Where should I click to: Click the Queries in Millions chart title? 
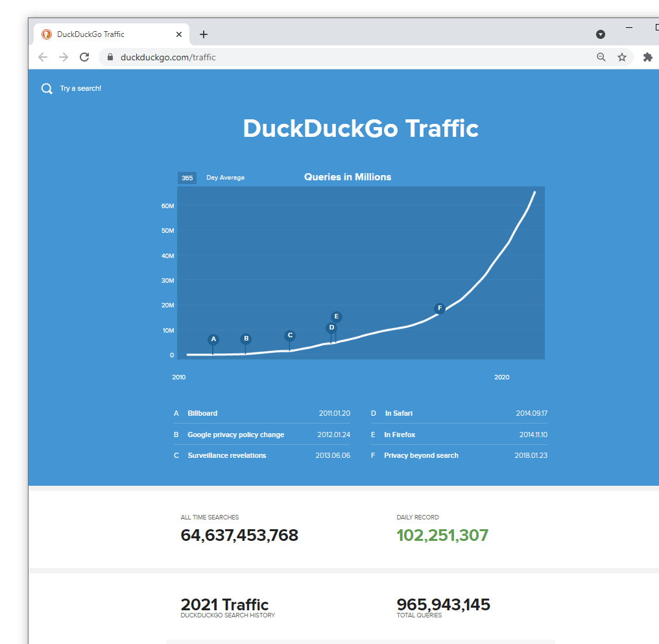pos(348,177)
